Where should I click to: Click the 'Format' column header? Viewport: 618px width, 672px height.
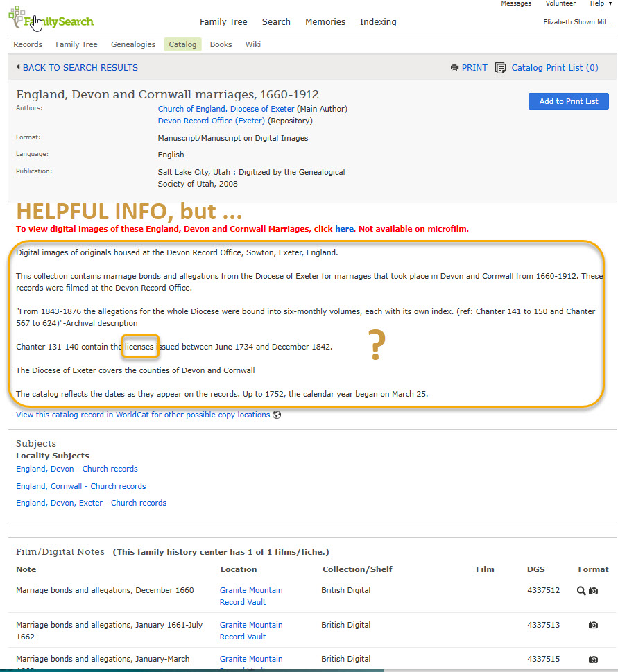[x=593, y=569]
